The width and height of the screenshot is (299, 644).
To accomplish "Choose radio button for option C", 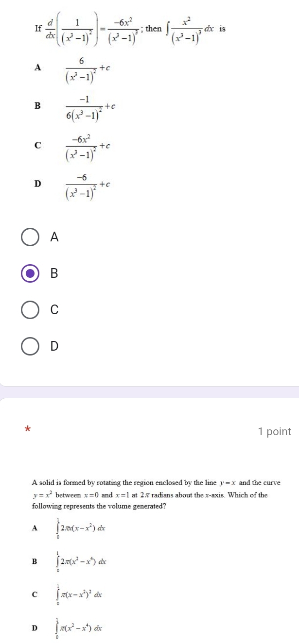I will (x=30, y=309).
